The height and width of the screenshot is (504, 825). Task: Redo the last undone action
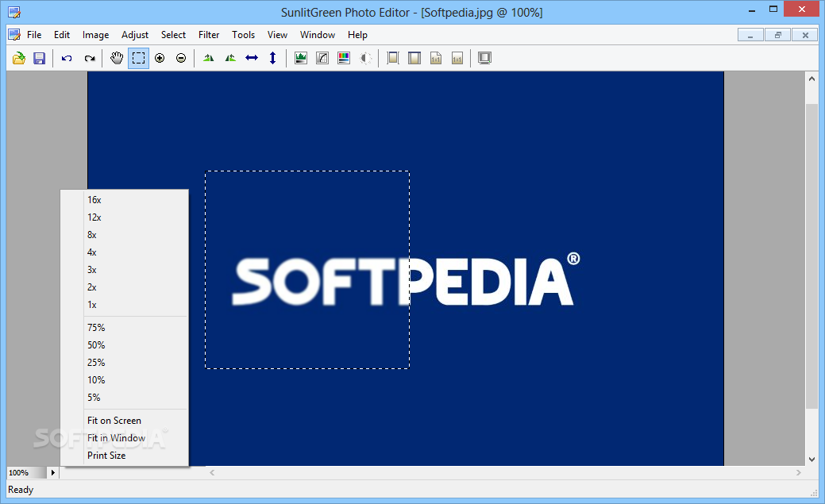tap(90, 58)
